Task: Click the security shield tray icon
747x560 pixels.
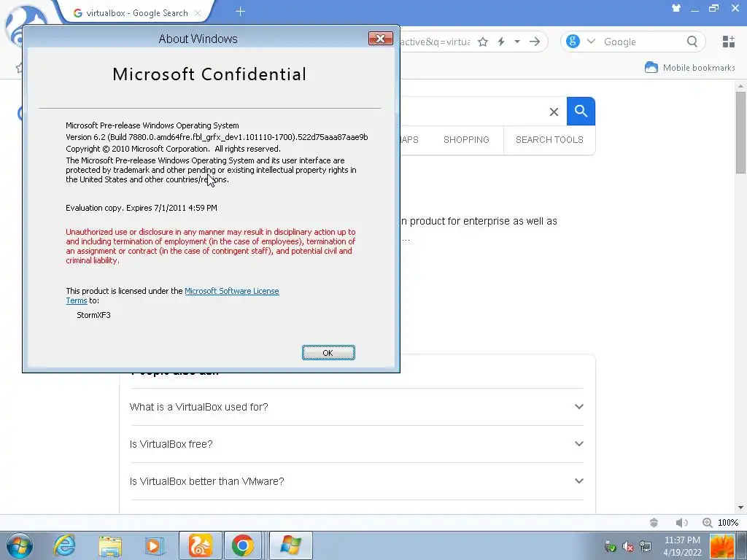Action: 610,546
